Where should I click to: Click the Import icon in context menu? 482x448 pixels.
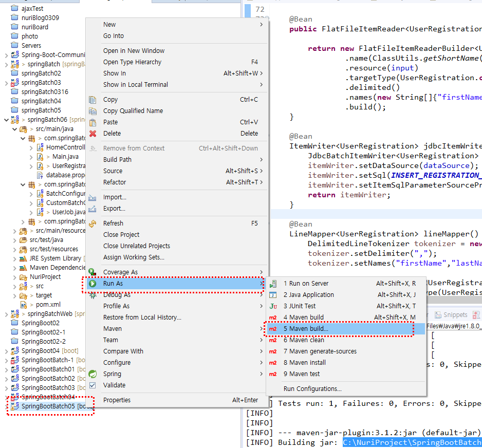[92, 197]
